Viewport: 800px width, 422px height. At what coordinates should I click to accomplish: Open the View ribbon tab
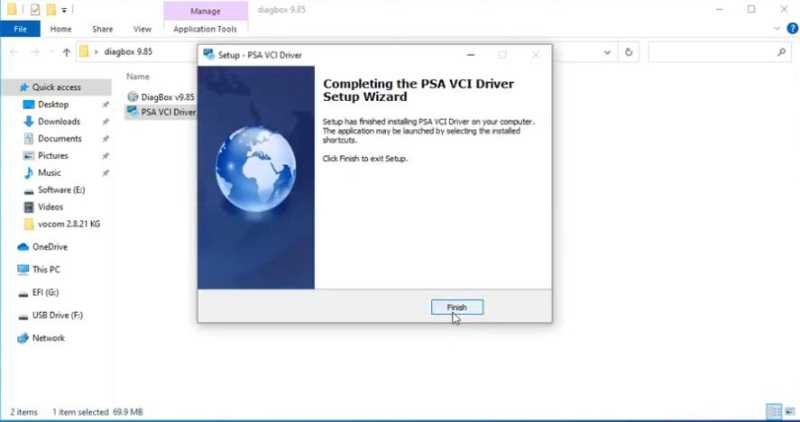[142, 29]
